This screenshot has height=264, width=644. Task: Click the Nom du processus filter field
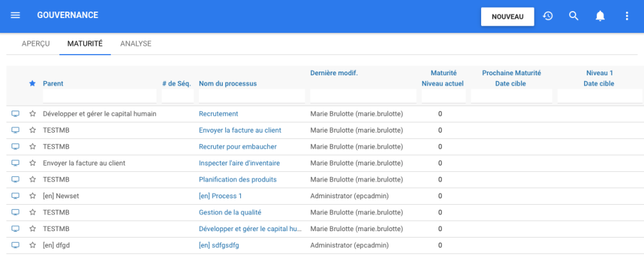click(251, 96)
